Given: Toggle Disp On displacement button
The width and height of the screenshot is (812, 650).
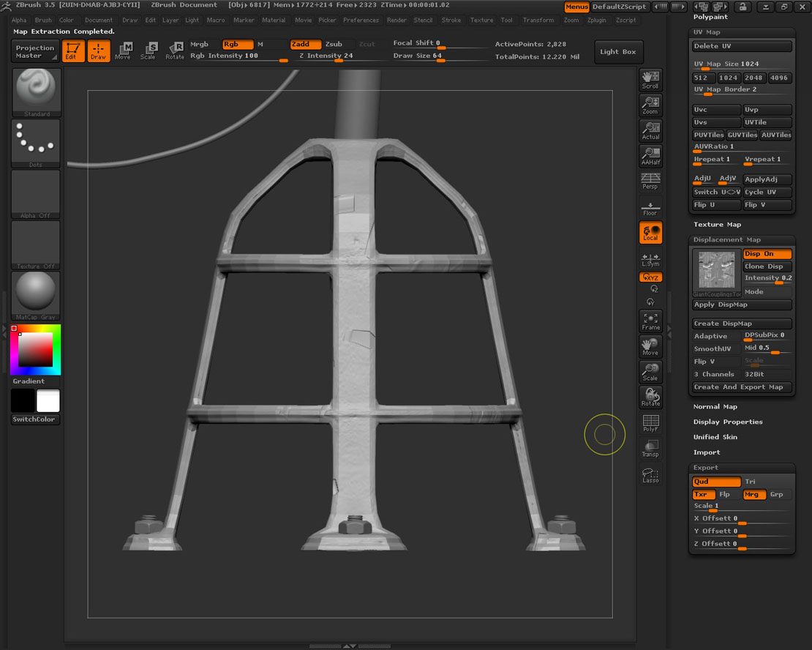Looking at the screenshot, I should (767, 254).
